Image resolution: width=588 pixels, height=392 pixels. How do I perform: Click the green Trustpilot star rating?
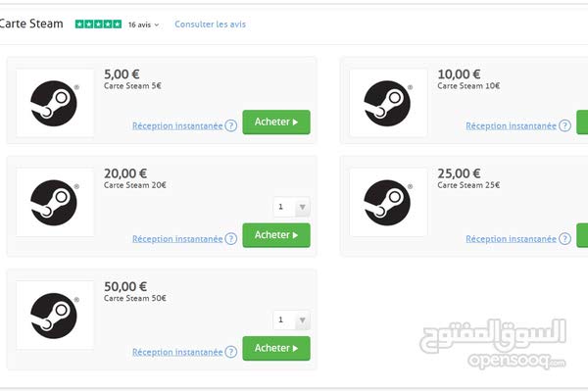click(x=98, y=24)
